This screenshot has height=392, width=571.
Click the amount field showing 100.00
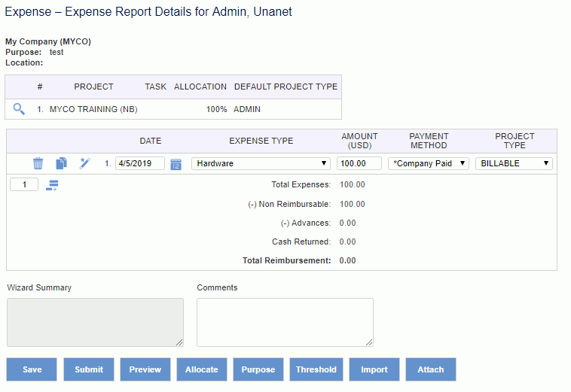click(x=359, y=163)
